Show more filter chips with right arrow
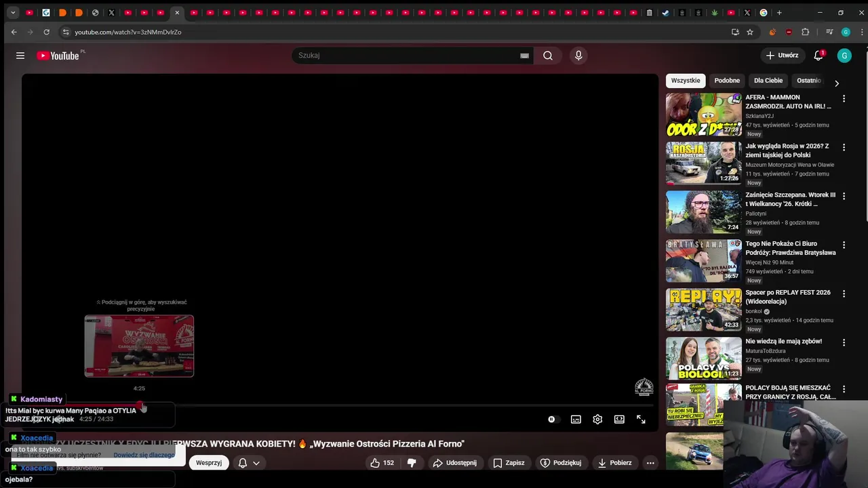The image size is (868, 488). tap(837, 83)
